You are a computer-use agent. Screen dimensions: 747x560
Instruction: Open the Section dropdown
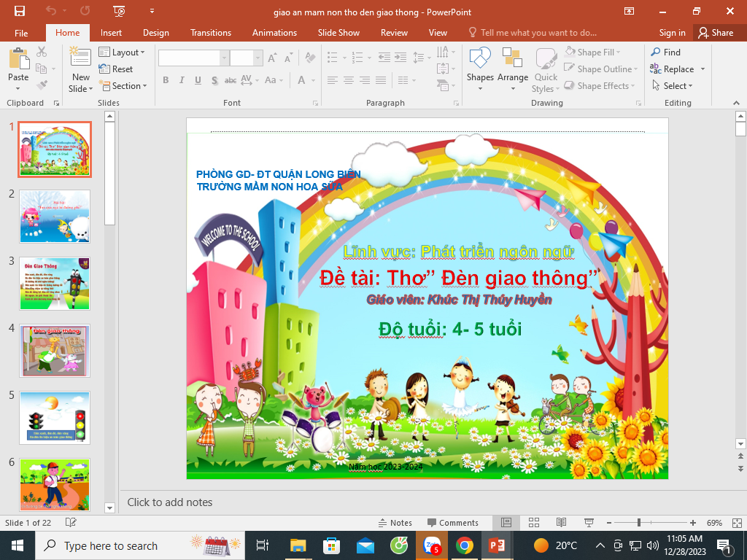[123, 86]
